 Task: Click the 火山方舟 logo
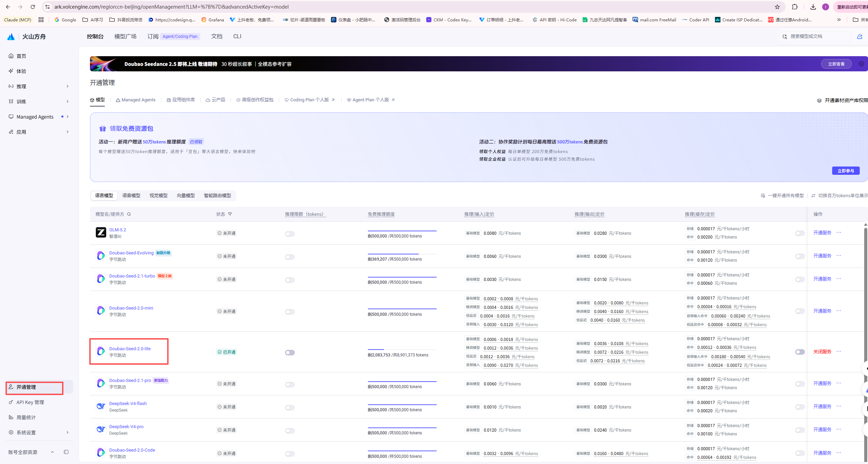27,37
